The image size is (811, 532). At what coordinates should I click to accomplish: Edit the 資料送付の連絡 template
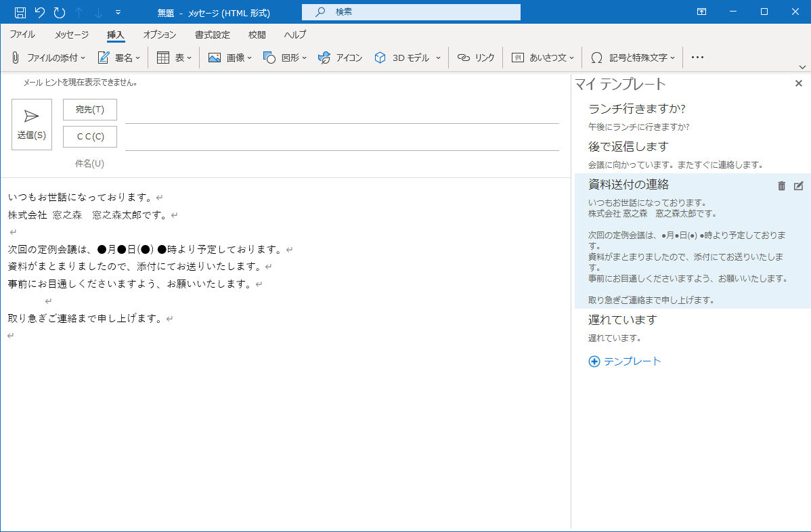[799, 185]
